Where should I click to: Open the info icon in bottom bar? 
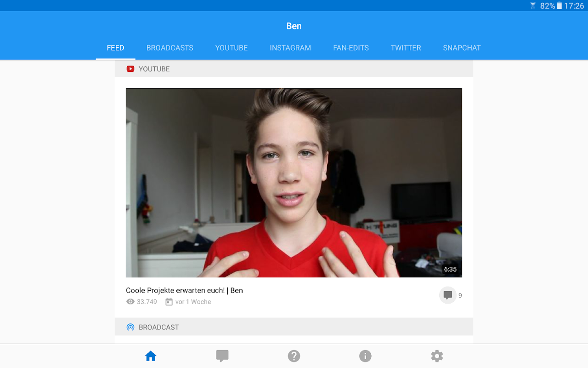click(x=365, y=356)
